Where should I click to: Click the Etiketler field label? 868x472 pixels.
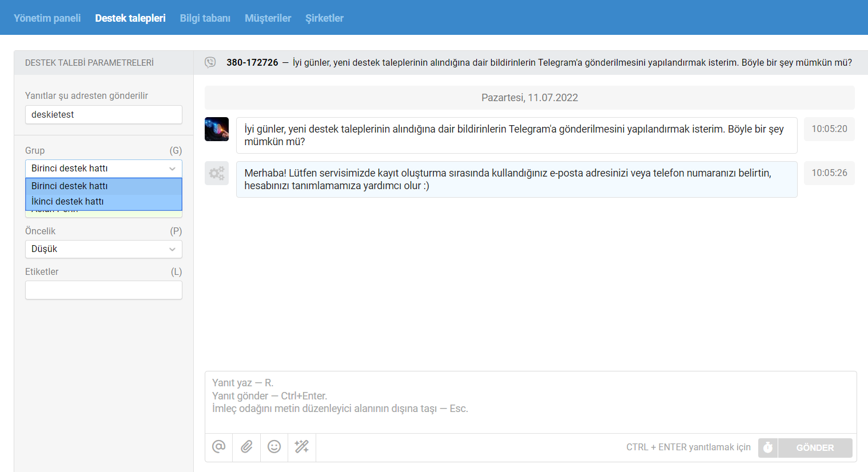[x=42, y=271]
